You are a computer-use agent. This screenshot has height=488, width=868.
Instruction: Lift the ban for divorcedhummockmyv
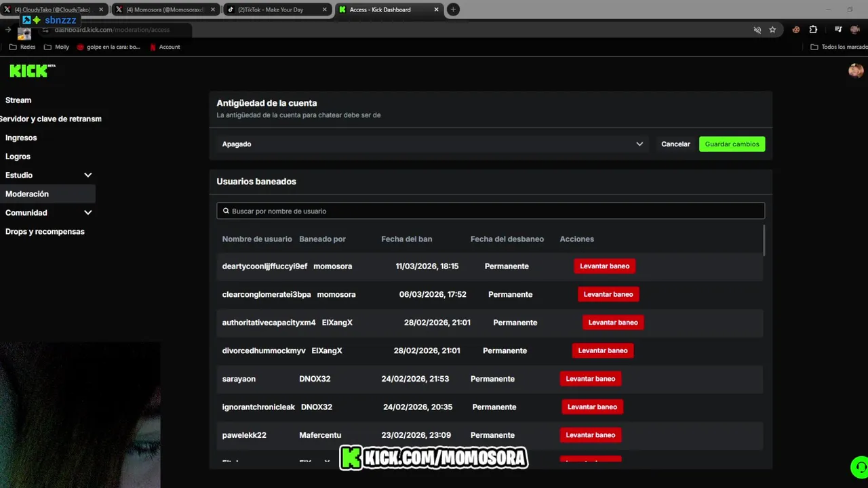pos(603,350)
